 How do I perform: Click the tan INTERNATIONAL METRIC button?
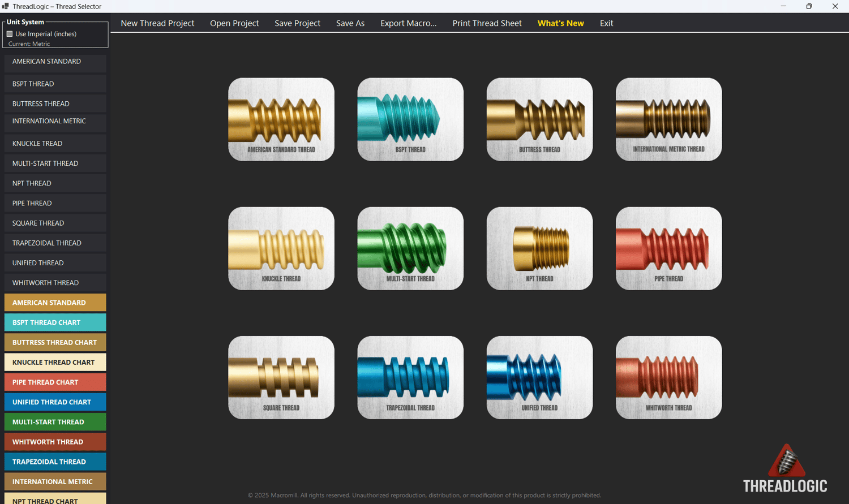click(x=55, y=481)
